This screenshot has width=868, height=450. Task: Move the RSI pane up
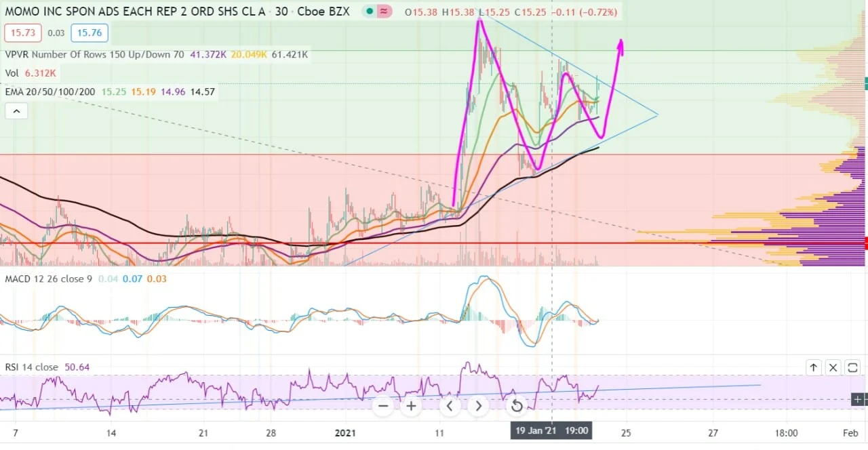tap(813, 367)
